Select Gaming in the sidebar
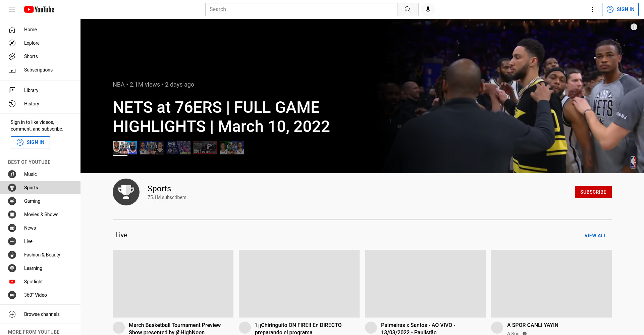This screenshot has width=644, height=335. point(40,201)
